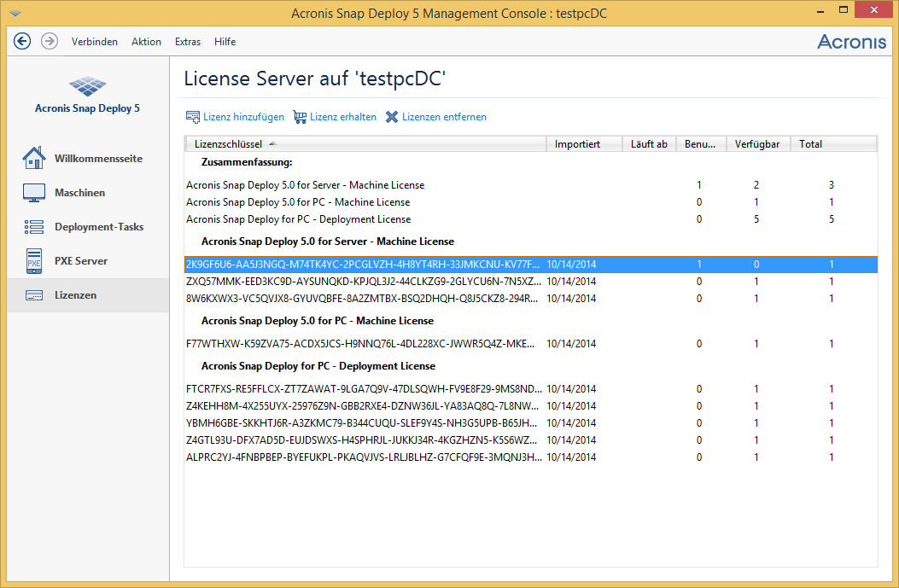Screen dimensions: 899x588
Task: Sort by Lizenzschlüssel column header
Action: pos(365,144)
